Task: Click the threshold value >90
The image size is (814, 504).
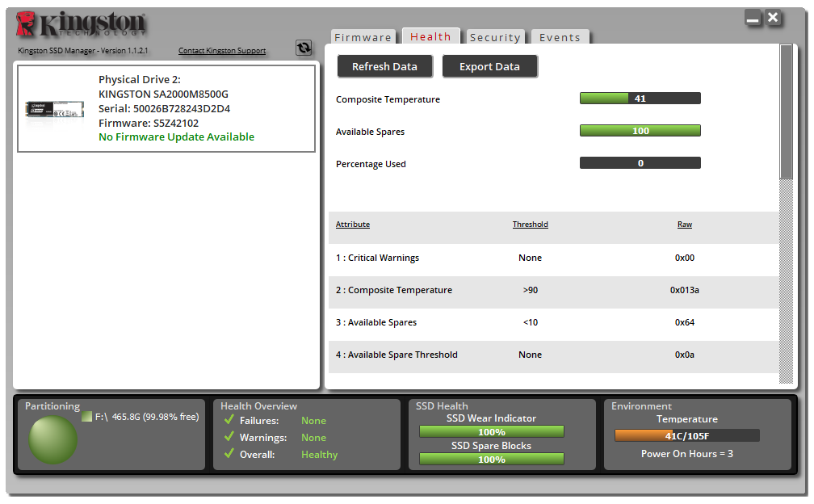Action: (530, 290)
